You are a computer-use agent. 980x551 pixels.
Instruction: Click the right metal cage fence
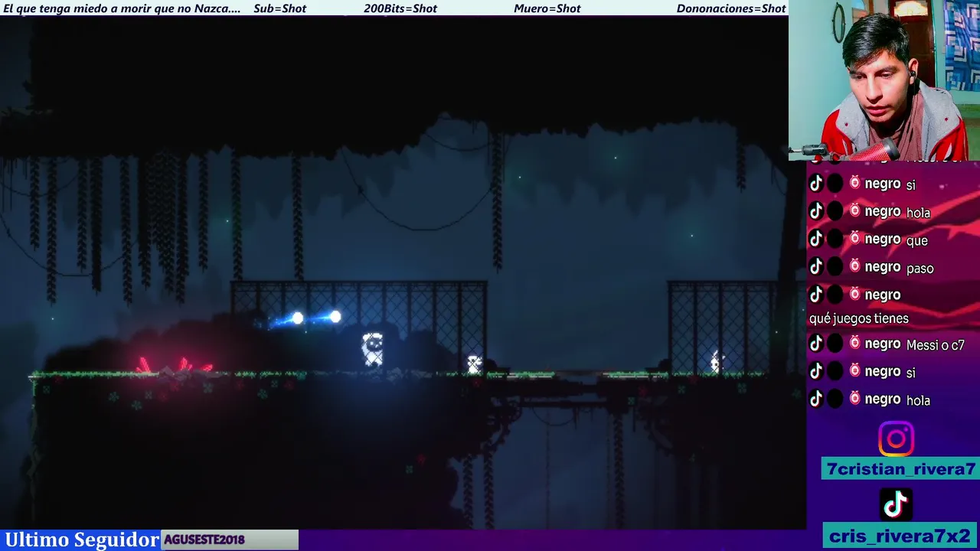point(724,327)
